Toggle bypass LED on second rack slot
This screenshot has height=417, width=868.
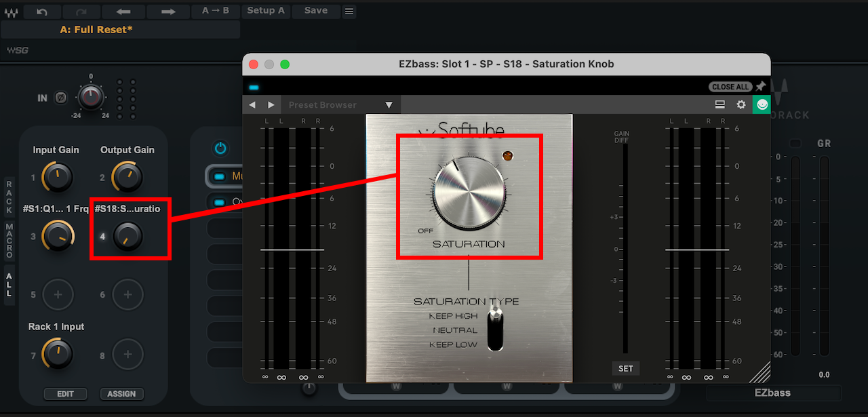219,201
